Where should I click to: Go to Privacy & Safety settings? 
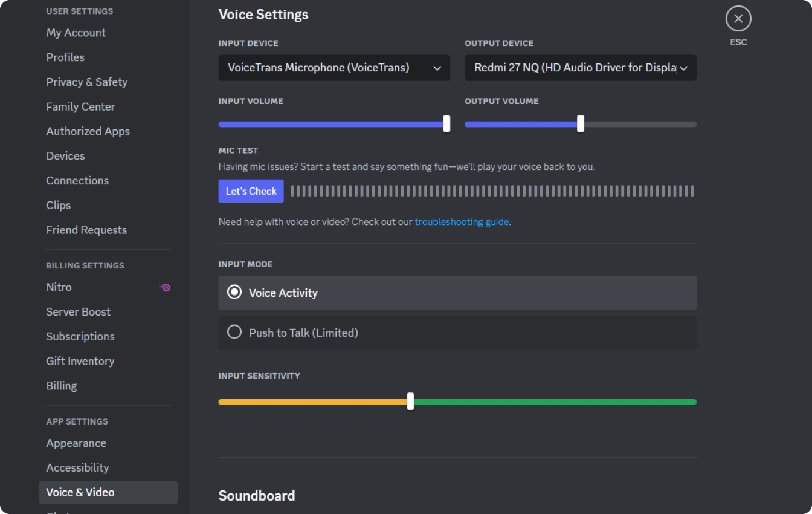87,82
